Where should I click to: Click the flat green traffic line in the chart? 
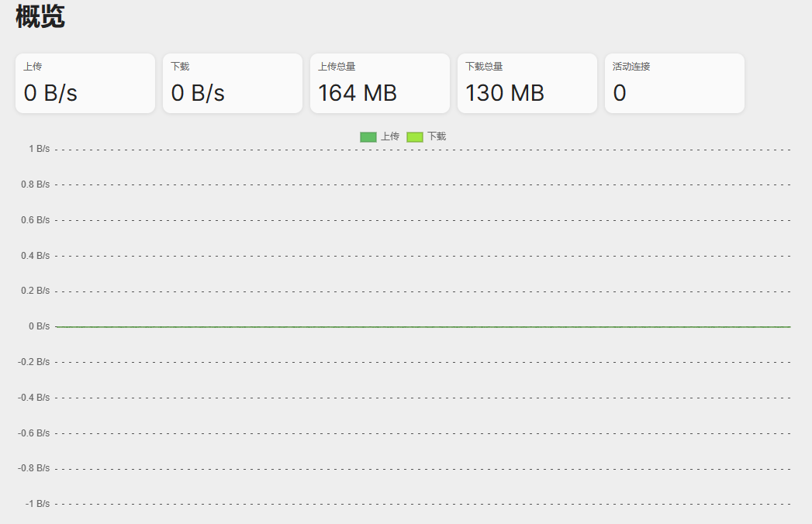tap(423, 326)
